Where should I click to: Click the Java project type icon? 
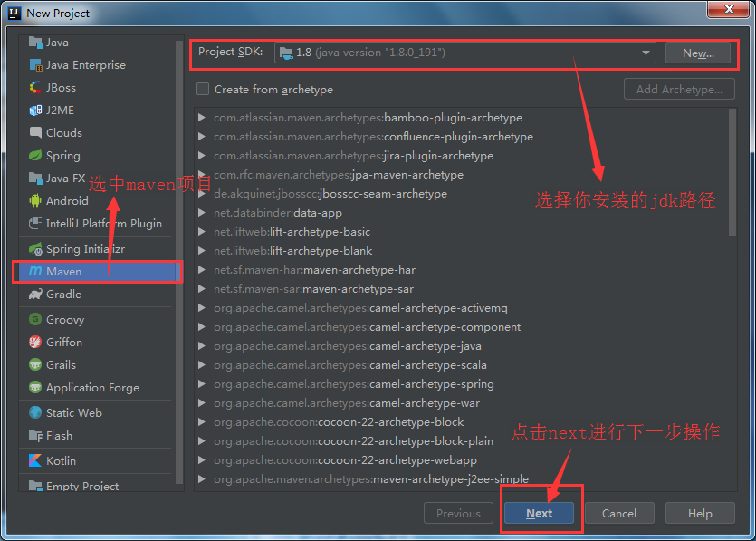coord(35,43)
